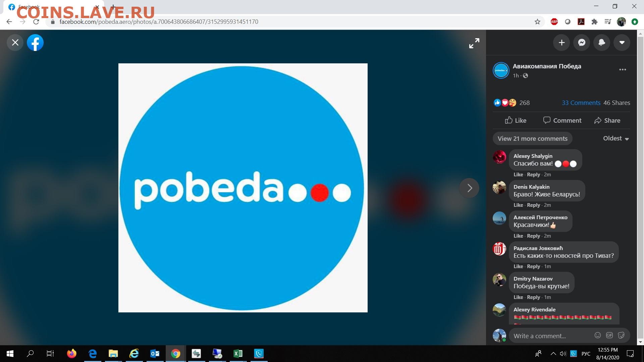
Task: Open Messenger from the header
Action: coord(582,43)
